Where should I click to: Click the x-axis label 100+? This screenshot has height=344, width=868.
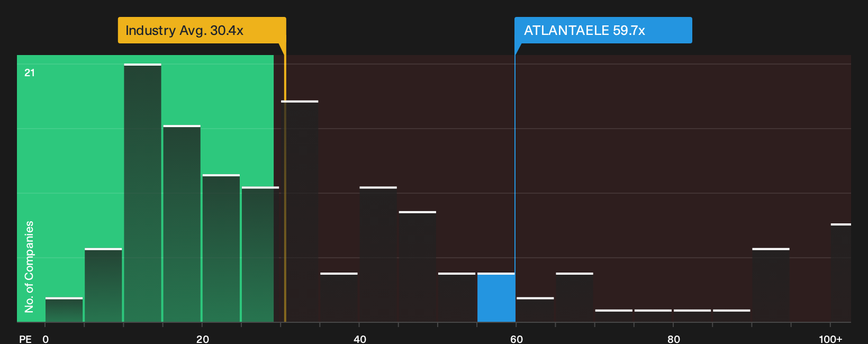click(x=830, y=339)
